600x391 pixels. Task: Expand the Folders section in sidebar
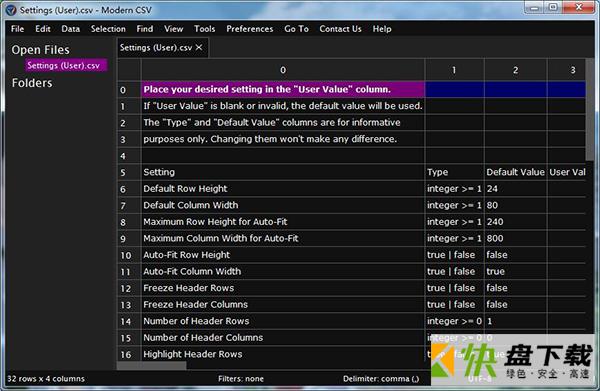[32, 83]
